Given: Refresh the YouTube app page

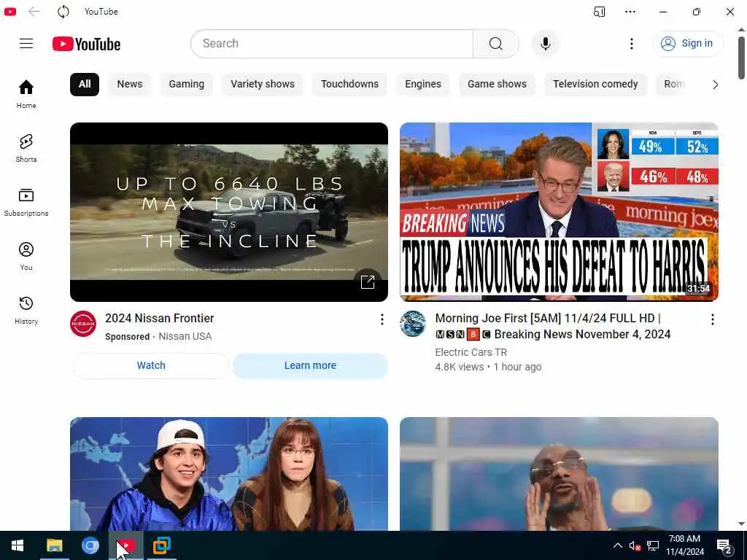Looking at the screenshot, I should [63, 12].
